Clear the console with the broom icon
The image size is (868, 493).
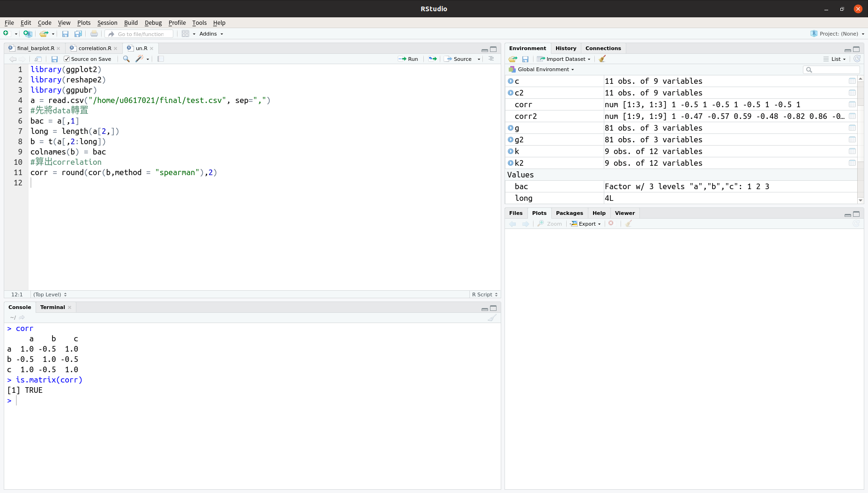[x=491, y=317]
